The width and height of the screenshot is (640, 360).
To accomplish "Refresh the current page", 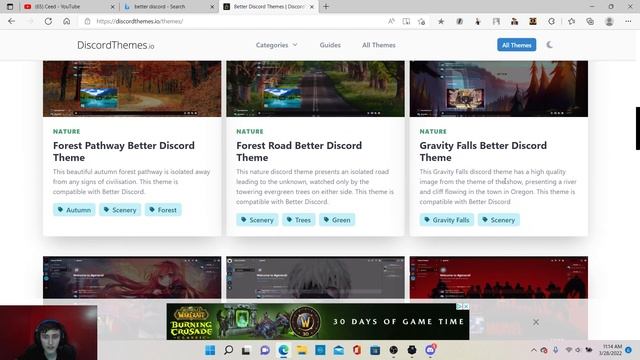I will click(x=48, y=21).
